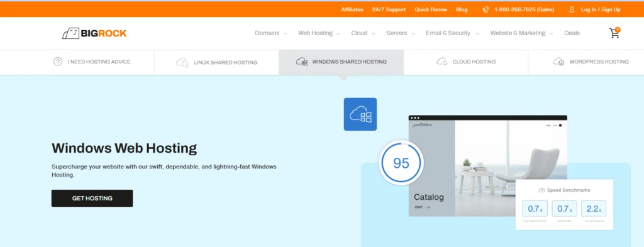Image resolution: width=644 pixels, height=247 pixels.
Task: Click the blue Windows cloud hero icon
Action: pos(360,114)
